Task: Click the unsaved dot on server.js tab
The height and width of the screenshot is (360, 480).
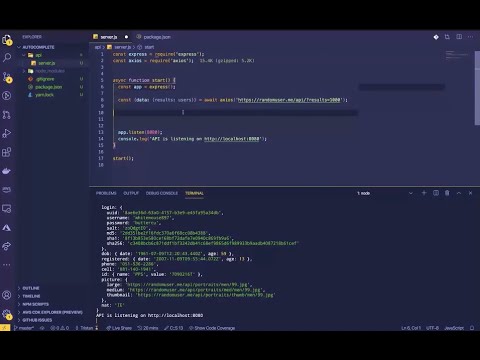Action: [126, 37]
